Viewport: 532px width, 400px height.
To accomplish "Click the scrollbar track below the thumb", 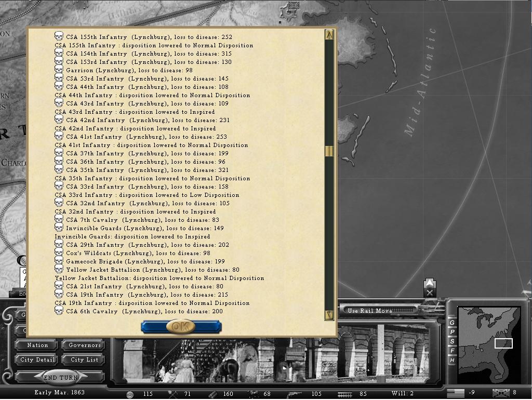I will (x=329, y=233).
